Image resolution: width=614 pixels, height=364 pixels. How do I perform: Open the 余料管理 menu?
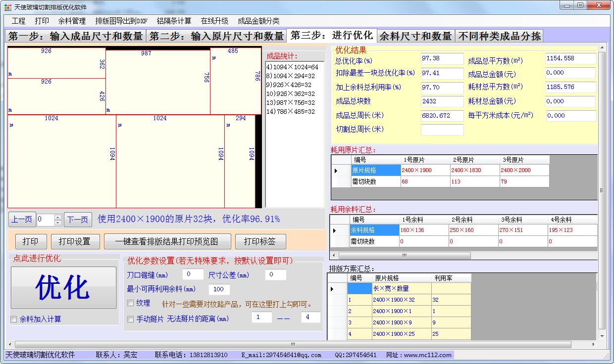(x=72, y=21)
